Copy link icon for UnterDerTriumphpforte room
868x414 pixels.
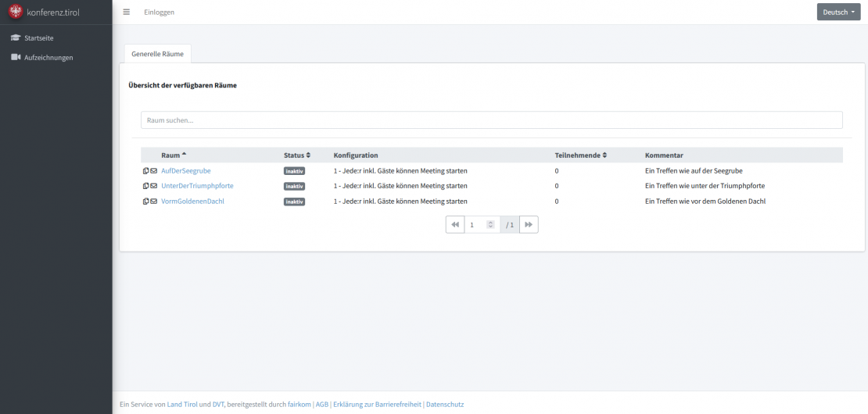(145, 186)
